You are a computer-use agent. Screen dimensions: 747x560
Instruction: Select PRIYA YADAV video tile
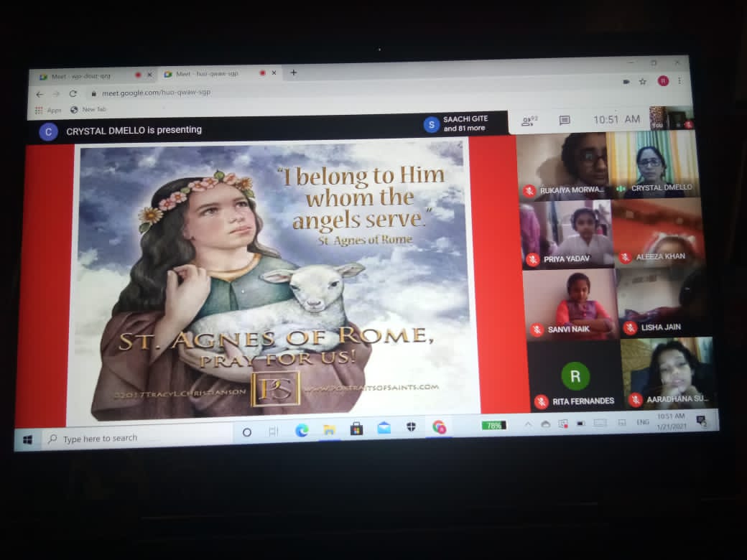[567, 234]
